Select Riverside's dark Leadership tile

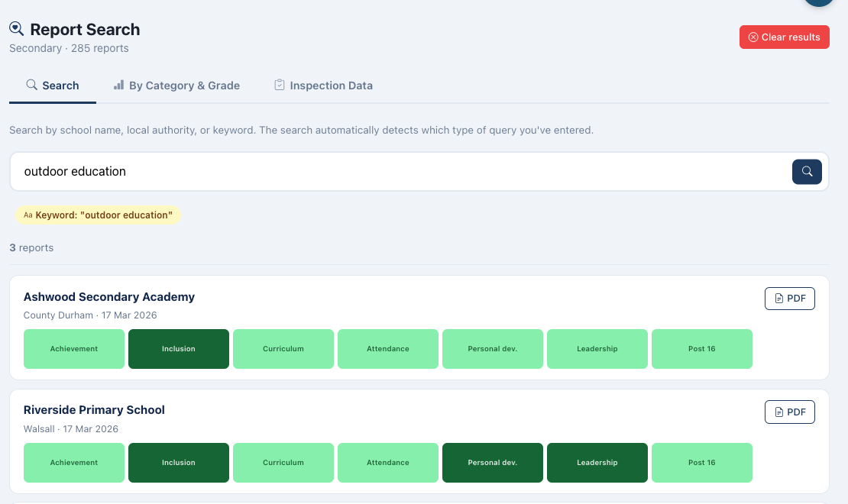click(597, 462)
